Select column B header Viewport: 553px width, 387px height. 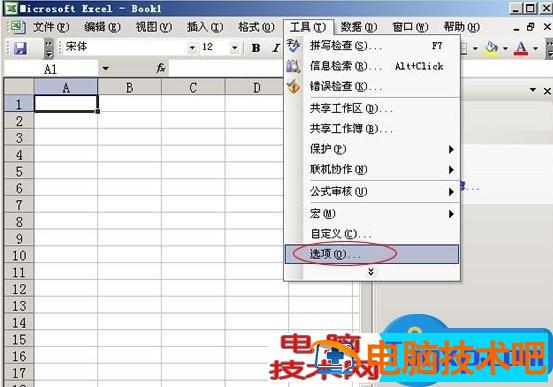click(129, 87)
